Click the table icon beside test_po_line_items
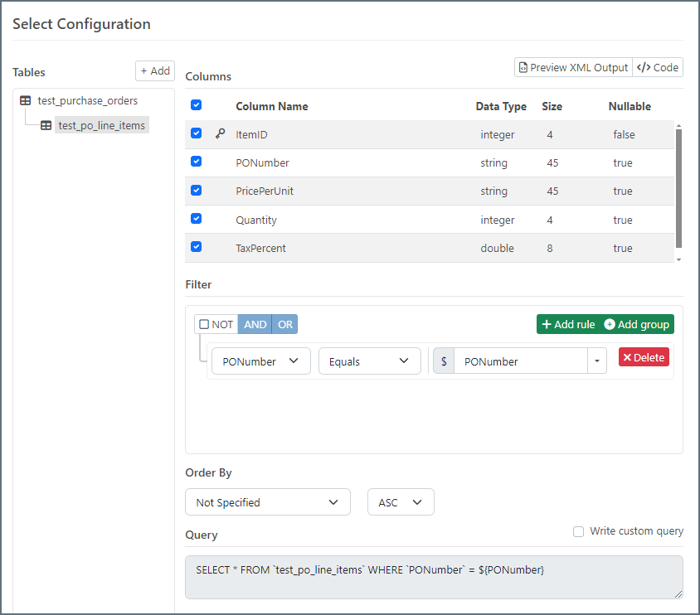 coord(46,126)
